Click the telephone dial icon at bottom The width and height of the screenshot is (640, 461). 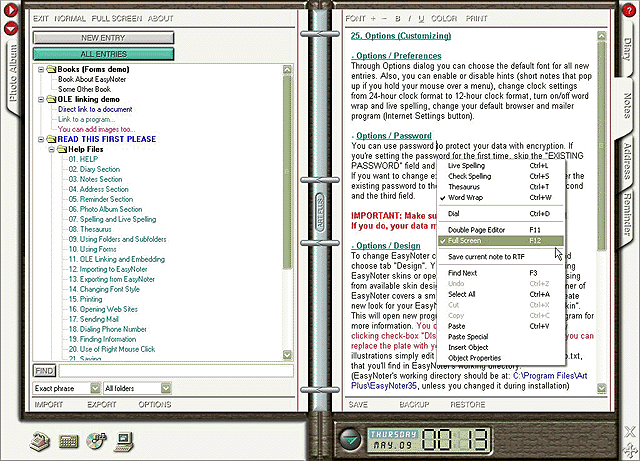(40, 442)
